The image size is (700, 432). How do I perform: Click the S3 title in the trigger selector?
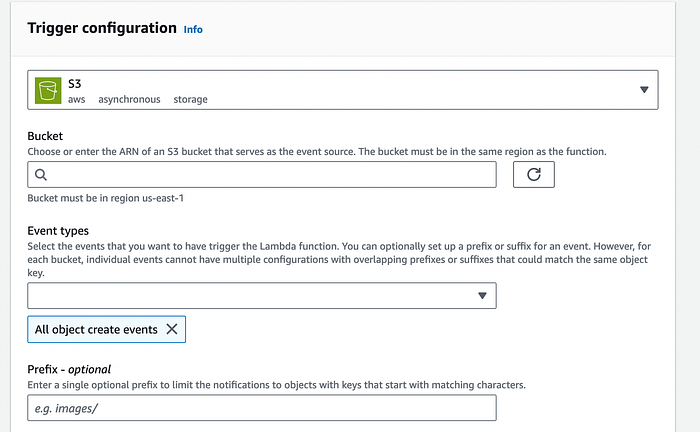coord(74,82)
